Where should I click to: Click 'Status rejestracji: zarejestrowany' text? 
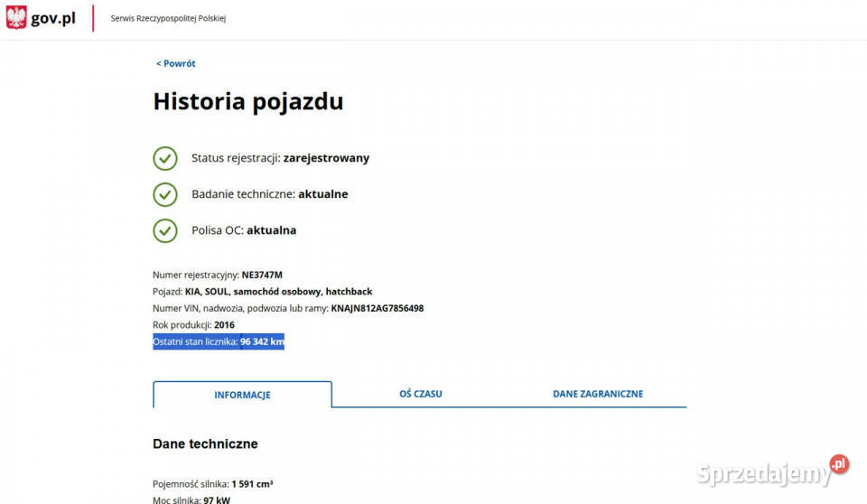[x=280, y=158]
